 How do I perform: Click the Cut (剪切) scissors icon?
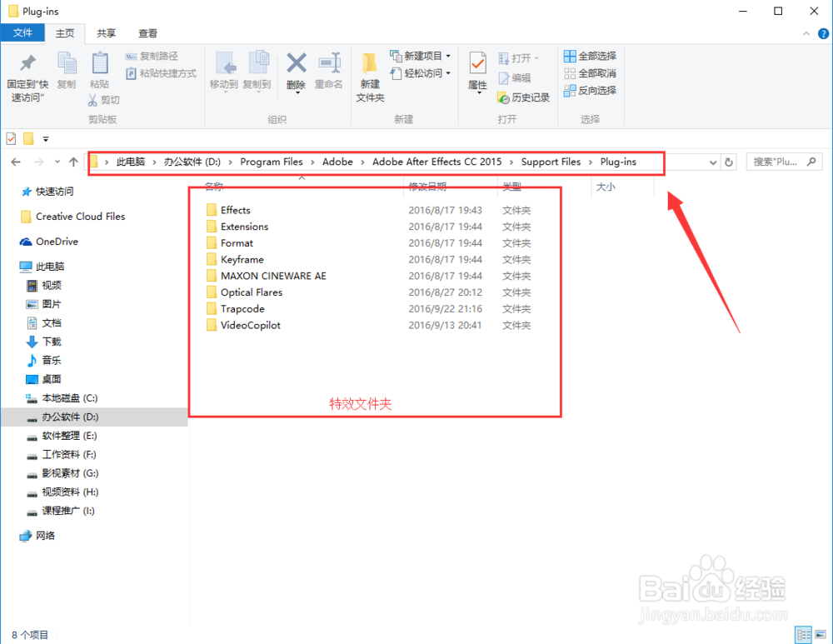click(92, 100)
